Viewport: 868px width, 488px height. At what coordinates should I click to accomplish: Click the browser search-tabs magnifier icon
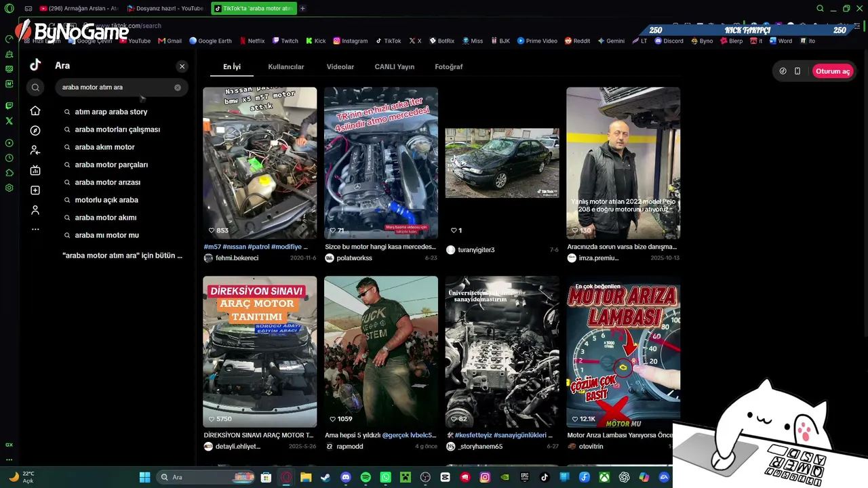point(820,8)
